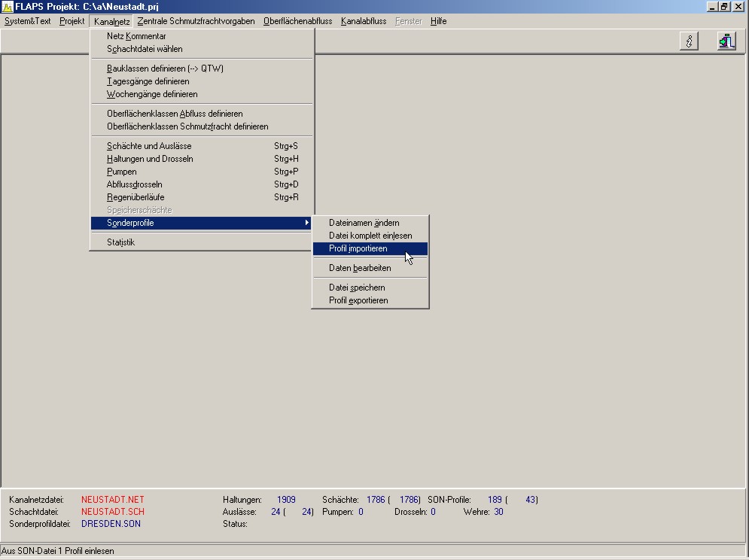Restore the FLAPS window size
The image size is (749, 560).
724,7
